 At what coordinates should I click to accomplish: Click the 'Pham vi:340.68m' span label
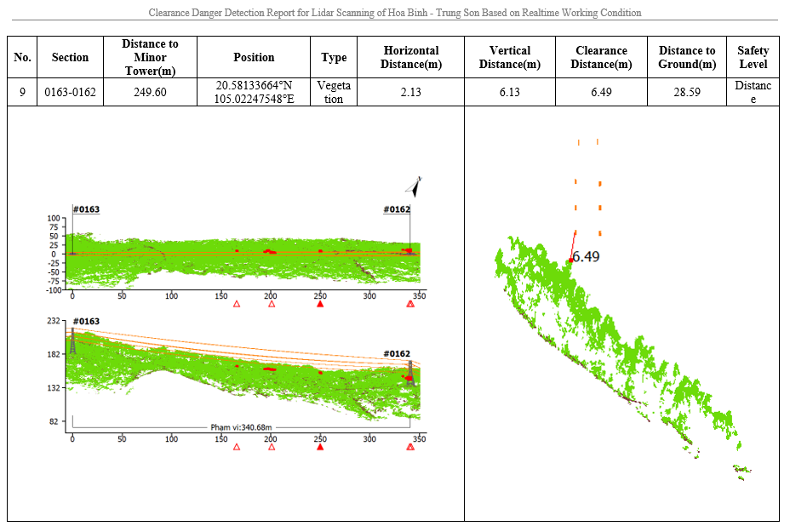241,427
